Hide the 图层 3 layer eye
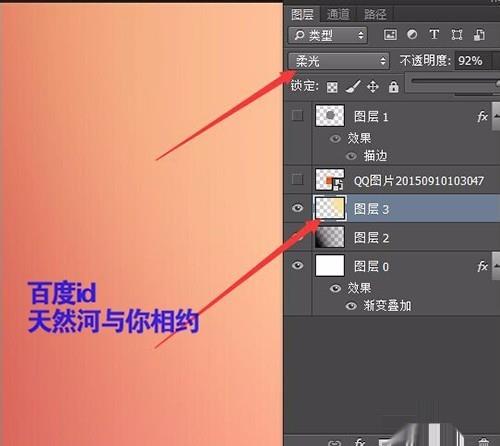The width and height of the screenshot is (500, 446). pyautogui.click(x=297, y=208)
